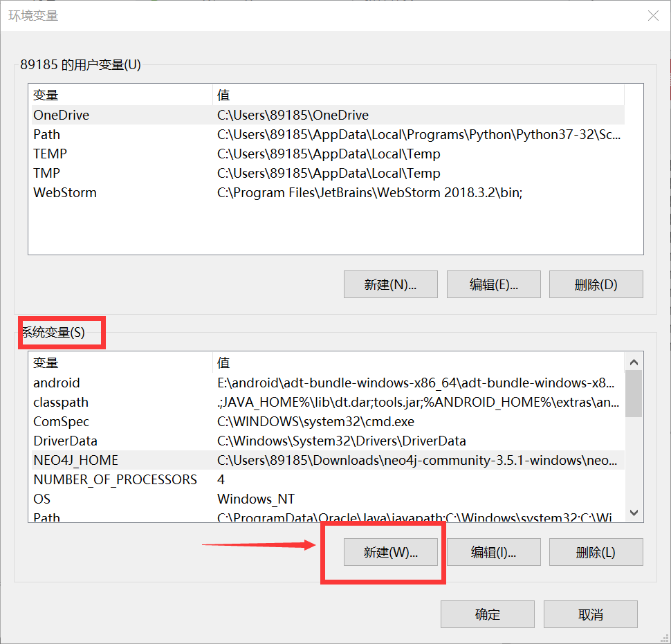Click 编辑(E) to edit a user variable
671x644 pixels.
coord(493,284)
